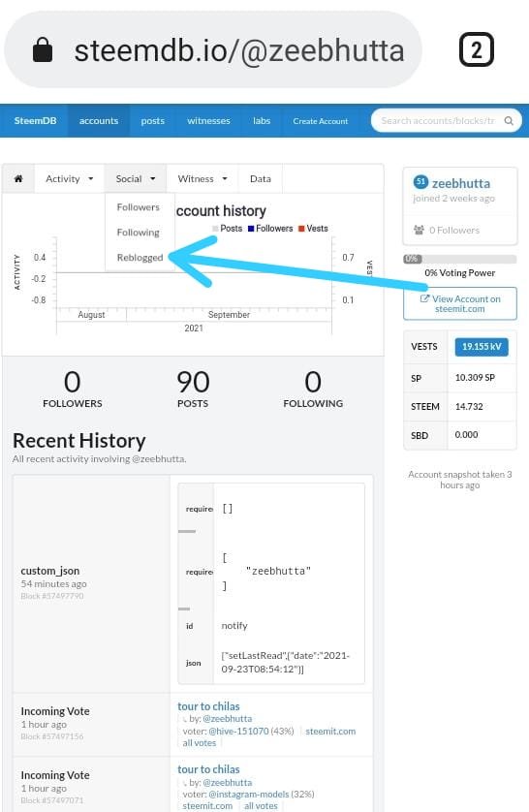The image size is (529, 812).
Task: Focus the search accounts/blocks input field
Action: click(x=437, y=121)
